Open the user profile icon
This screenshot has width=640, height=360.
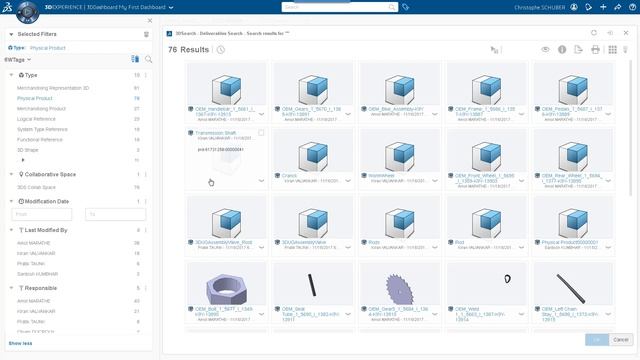tap(574, 7)
